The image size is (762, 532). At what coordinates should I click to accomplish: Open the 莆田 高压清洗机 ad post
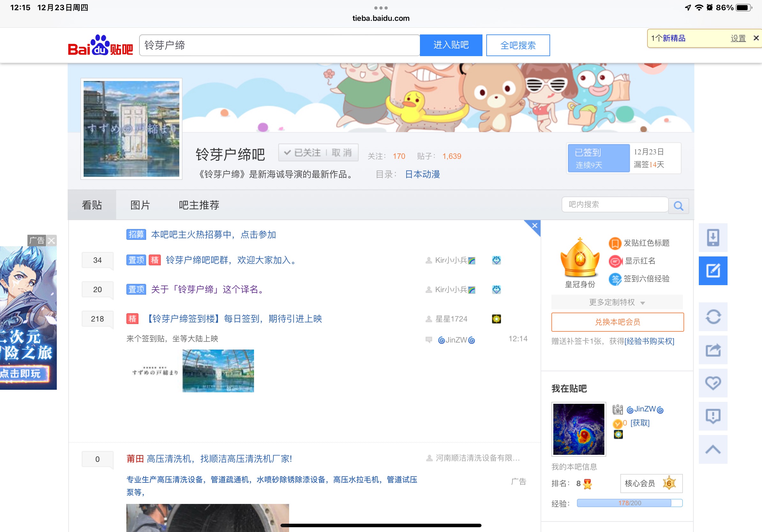[x=209, y=459]
